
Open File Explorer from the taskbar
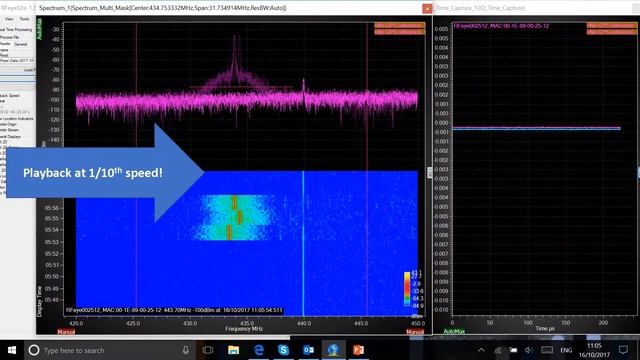click(x=233, y=350)
